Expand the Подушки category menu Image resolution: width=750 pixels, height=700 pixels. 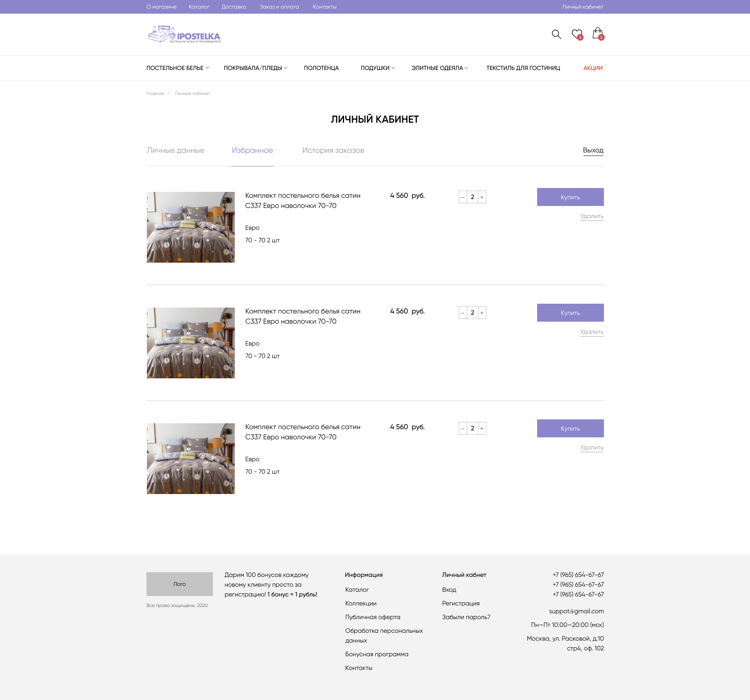(378, 68)
